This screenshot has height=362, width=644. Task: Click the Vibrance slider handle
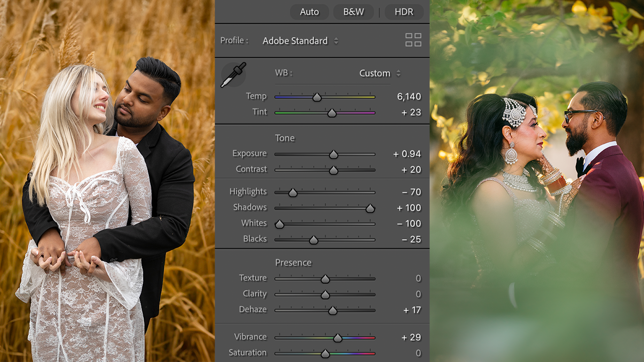(338, 338)
